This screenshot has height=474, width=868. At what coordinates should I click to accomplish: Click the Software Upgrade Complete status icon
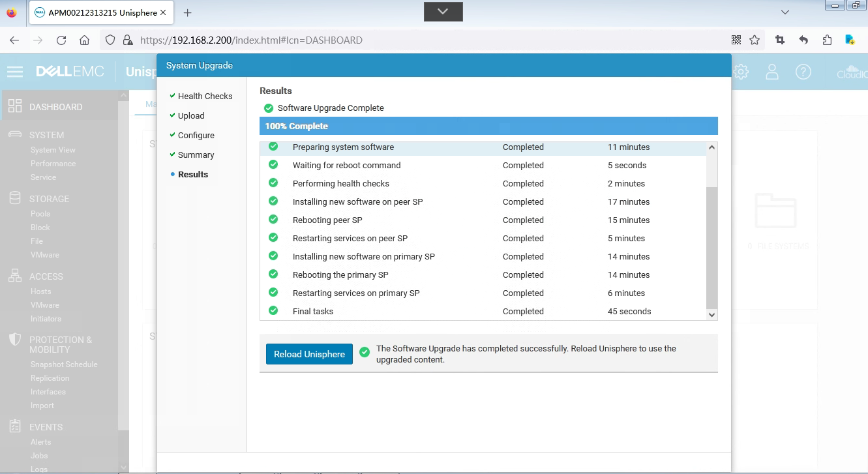pyautogui.click(x=269, y=108)
